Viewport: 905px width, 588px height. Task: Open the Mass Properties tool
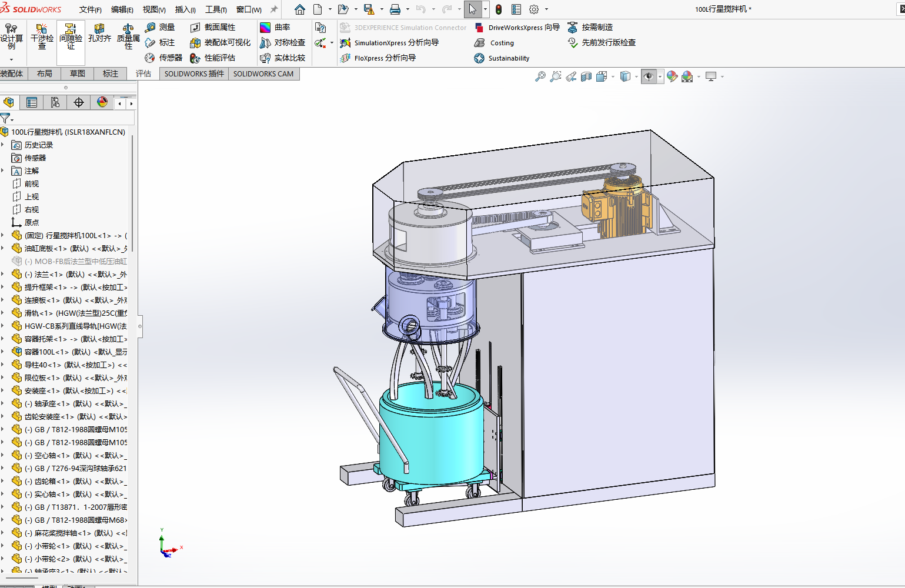coord(128,37)
